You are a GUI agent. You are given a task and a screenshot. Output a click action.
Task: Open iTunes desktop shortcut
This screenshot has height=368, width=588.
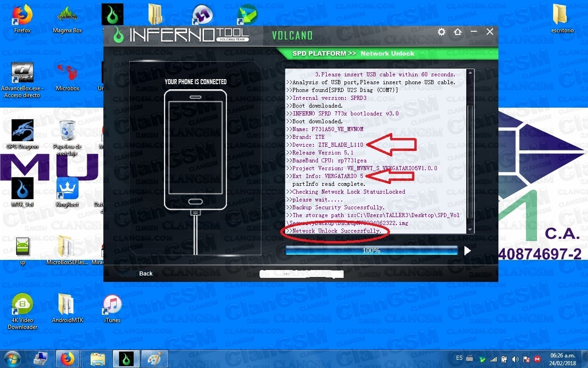pos(112,308)
